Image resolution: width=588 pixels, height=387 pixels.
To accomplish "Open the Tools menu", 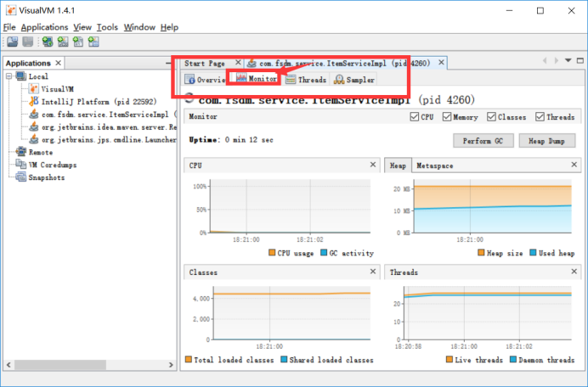I will tap(107, 27).
